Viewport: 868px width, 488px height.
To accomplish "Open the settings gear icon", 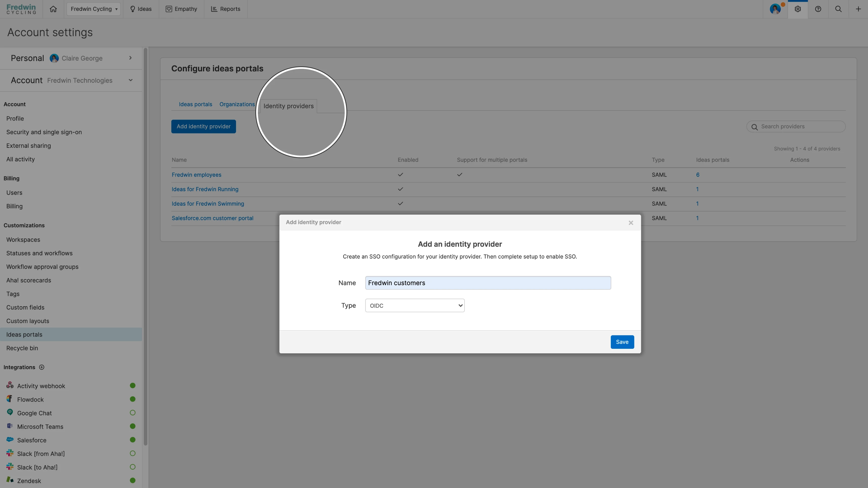I will click(798, 9).
